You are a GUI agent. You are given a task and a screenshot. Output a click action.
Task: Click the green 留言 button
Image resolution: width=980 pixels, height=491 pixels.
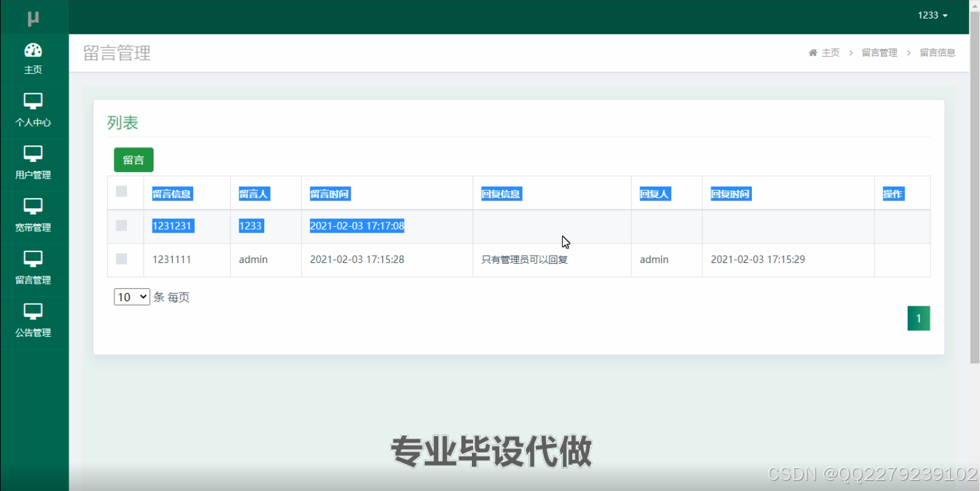(133, 159)
